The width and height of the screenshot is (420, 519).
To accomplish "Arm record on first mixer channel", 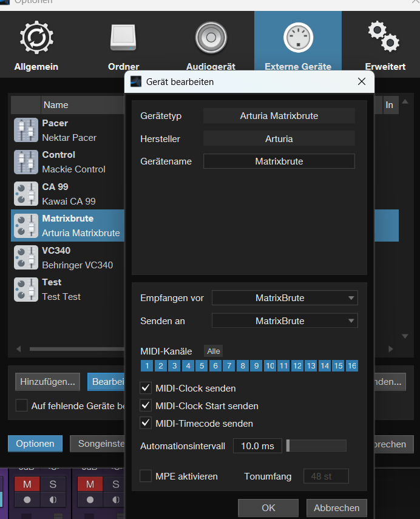I will pyautogui.click(x=27, y=500).
